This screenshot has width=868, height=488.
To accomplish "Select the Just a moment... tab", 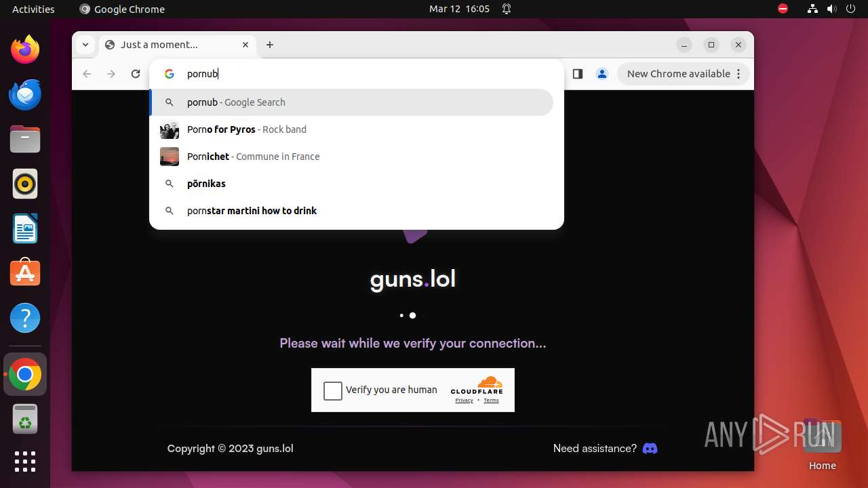I will 178,45.
